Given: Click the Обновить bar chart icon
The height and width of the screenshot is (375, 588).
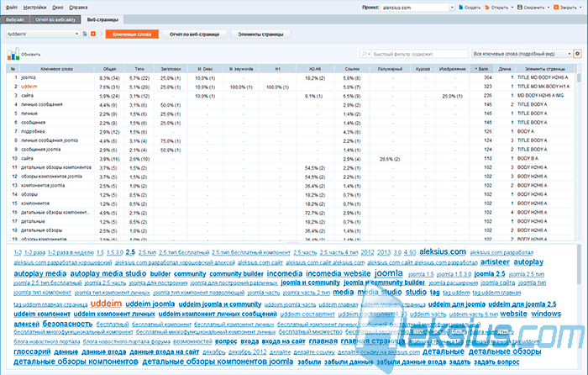Looking at the screenshot, I should [x=13, y=54].
